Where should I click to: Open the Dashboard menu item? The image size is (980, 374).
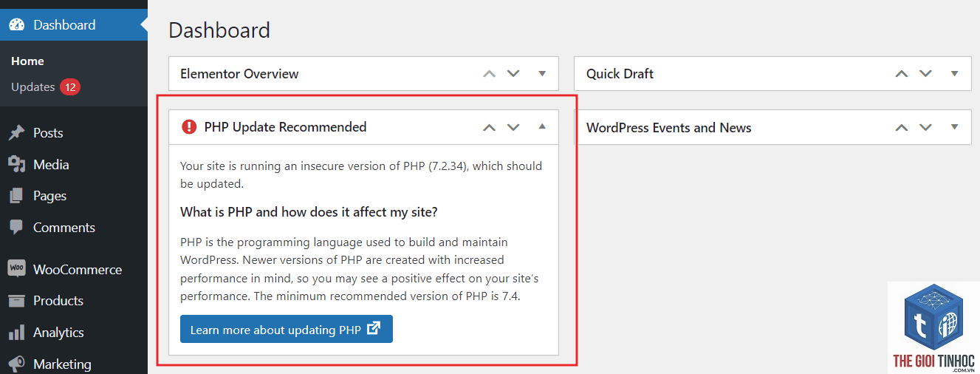coord(74,24)
